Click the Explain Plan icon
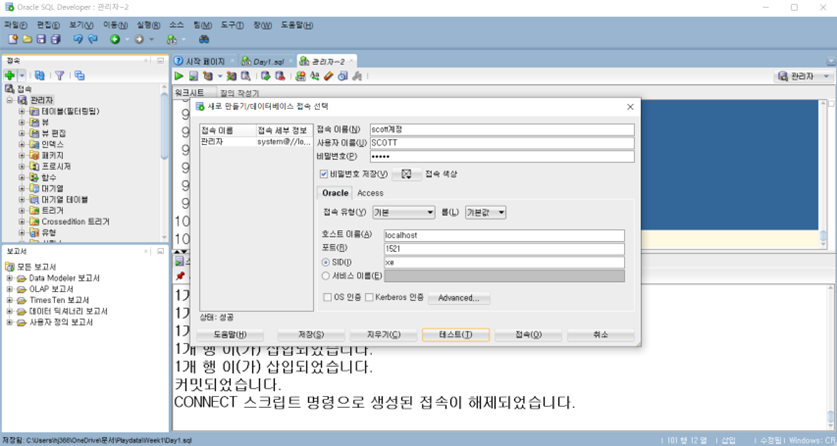Viewport: 837px width, 446px height. 208,76
